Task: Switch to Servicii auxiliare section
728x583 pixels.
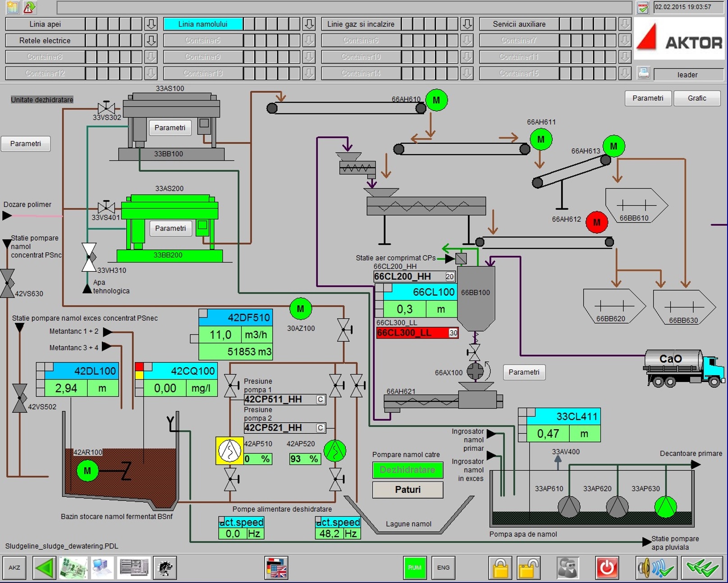Action: click(519, 24)
